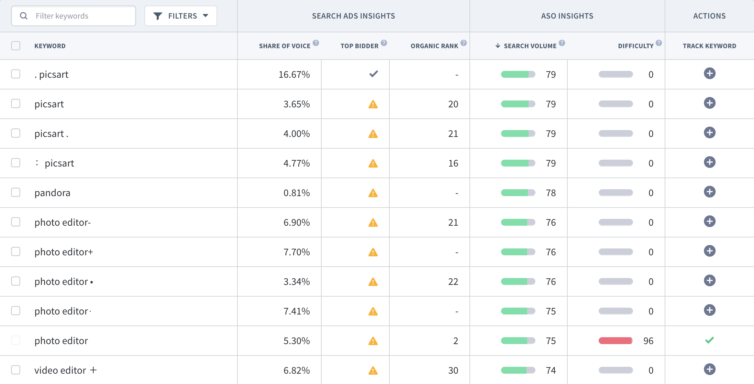
Task: Check the 'video editor +' row checkbox
Action: pos(16,370)
